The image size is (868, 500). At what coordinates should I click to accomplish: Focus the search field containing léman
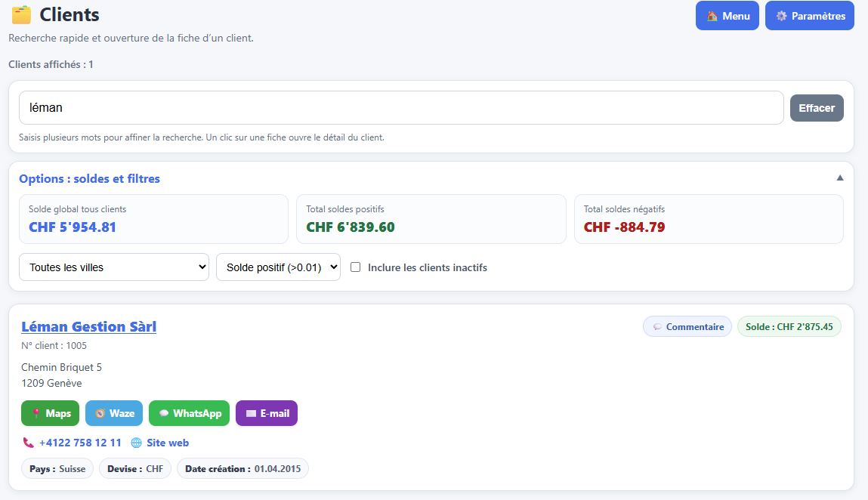[401, 107]
